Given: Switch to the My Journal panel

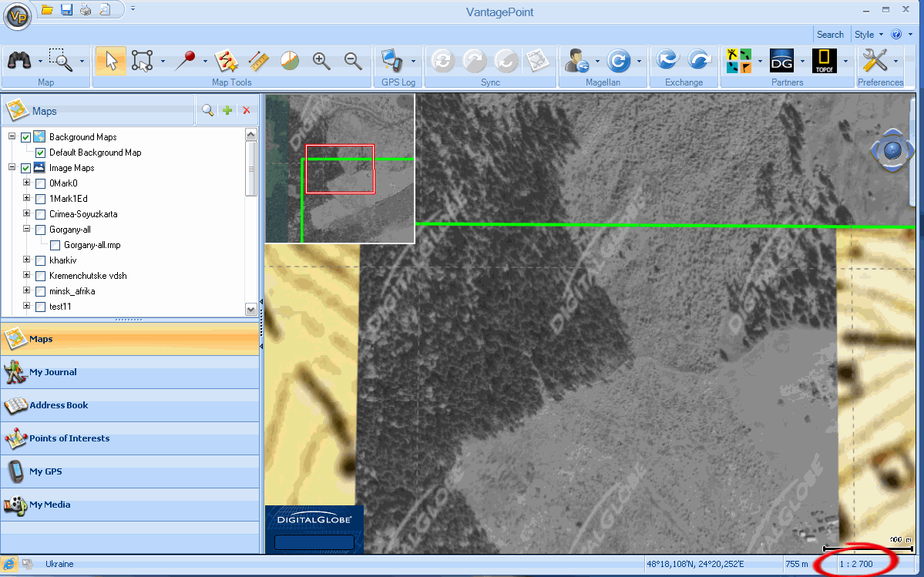Looking at the screenshot, I should [52, 372].
